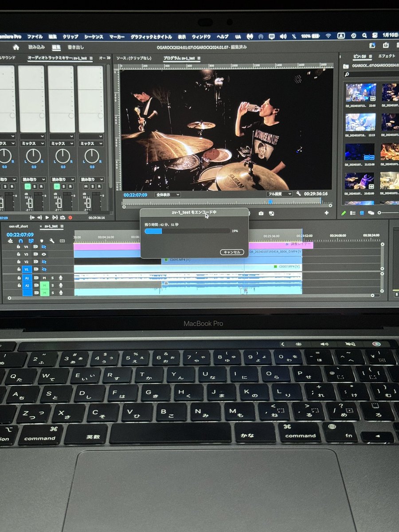Toggle sync lock on track A1
The width and height of the screenshot is (399, 532).
35,278
